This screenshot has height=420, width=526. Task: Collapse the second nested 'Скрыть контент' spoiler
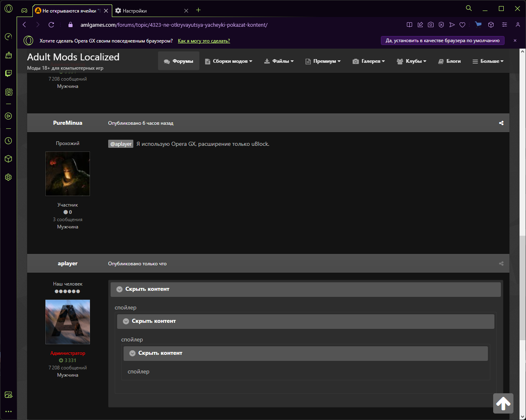(x=154, y=321)
